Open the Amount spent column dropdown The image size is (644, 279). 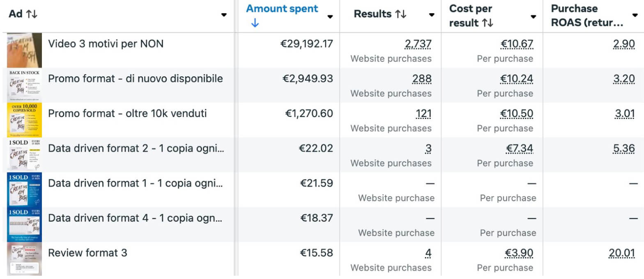tap(330, 16)
